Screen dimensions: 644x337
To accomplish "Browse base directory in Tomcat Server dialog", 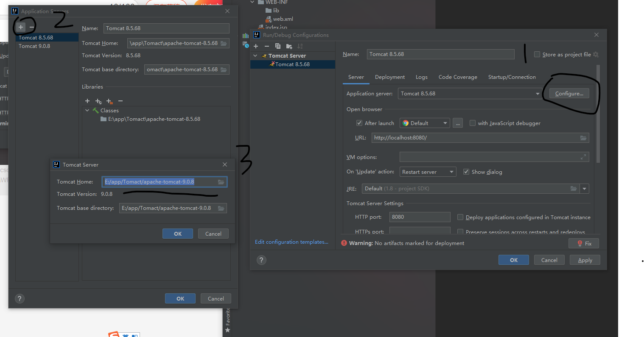I will click(221, 208).
